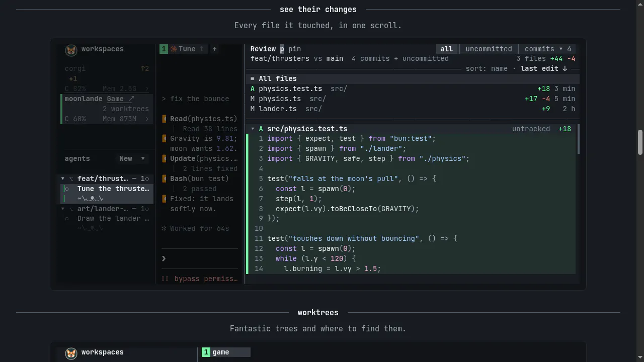
Task: Focus the agent prompt input line
Action: pyautogui.click(x=200, y=258)
